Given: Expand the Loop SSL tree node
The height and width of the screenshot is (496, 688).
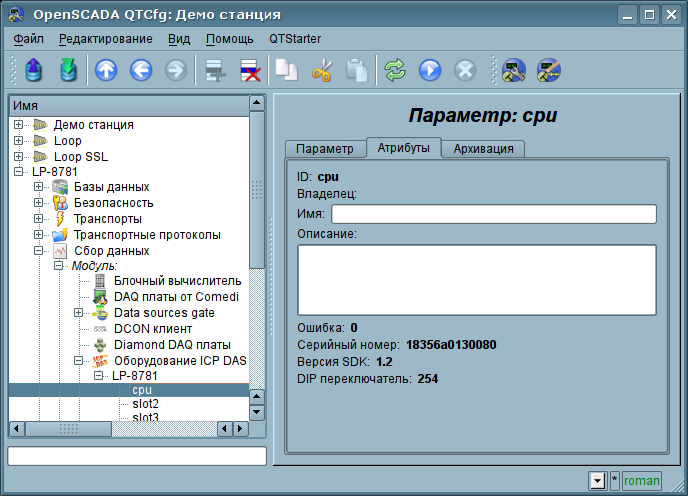Looking at the screenshot, I should click(x=19, y=157).
